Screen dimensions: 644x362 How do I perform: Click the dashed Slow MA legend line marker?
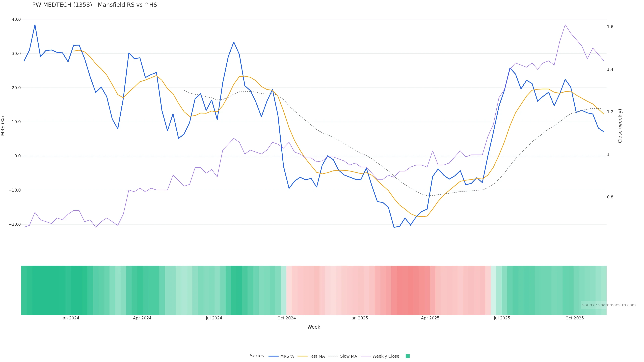pos(333,356)
